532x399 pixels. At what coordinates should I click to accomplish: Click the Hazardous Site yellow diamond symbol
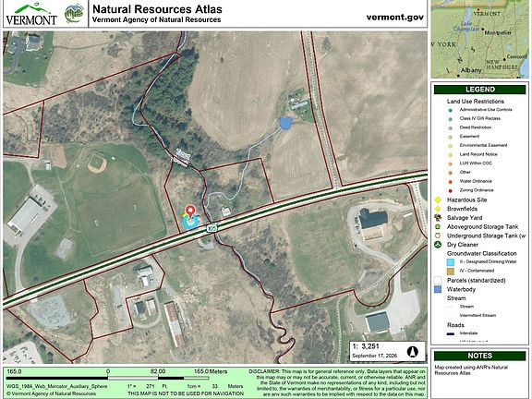tap(438, 199)
